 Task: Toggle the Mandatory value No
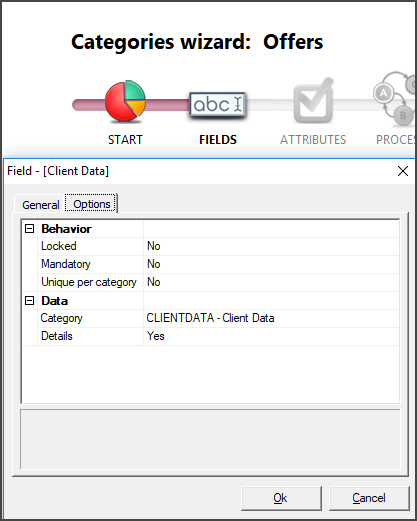(271, 264)
